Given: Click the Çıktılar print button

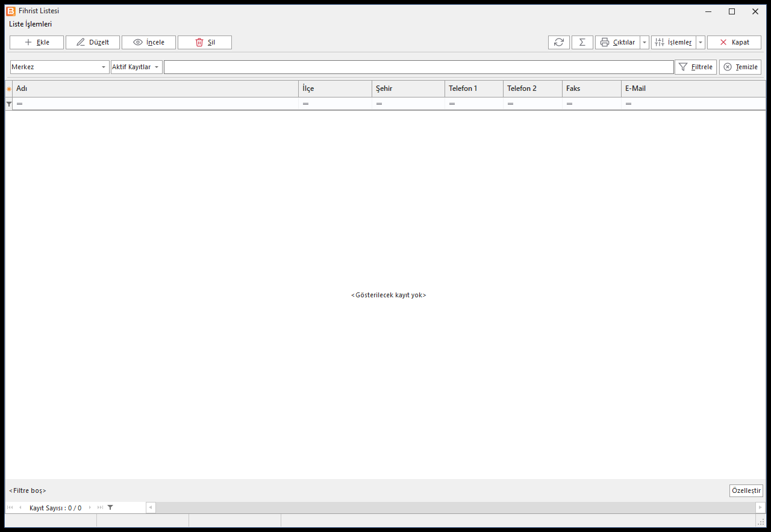Looking at the screenshot, I should (617, 42).
